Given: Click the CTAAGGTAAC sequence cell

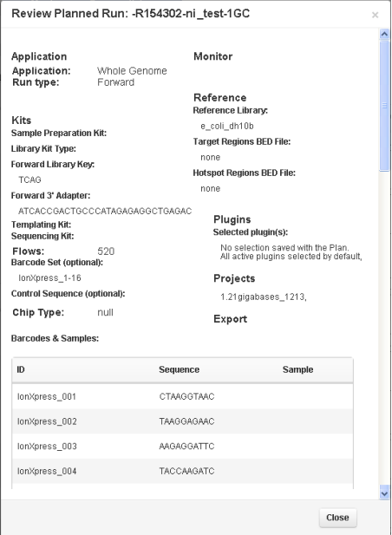Looking at the screenshot, I should click(x=186, y=396).
